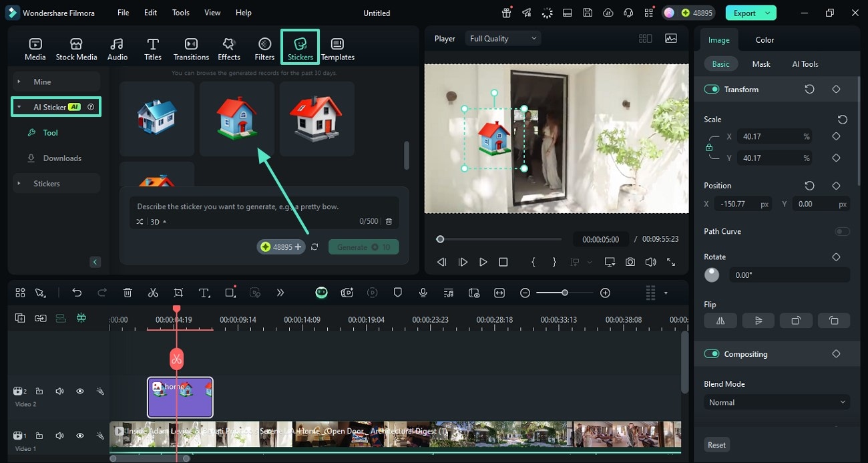This screenshot has height=463, width=868.
Task: Open the Filters panel
Action: [264, 49]
